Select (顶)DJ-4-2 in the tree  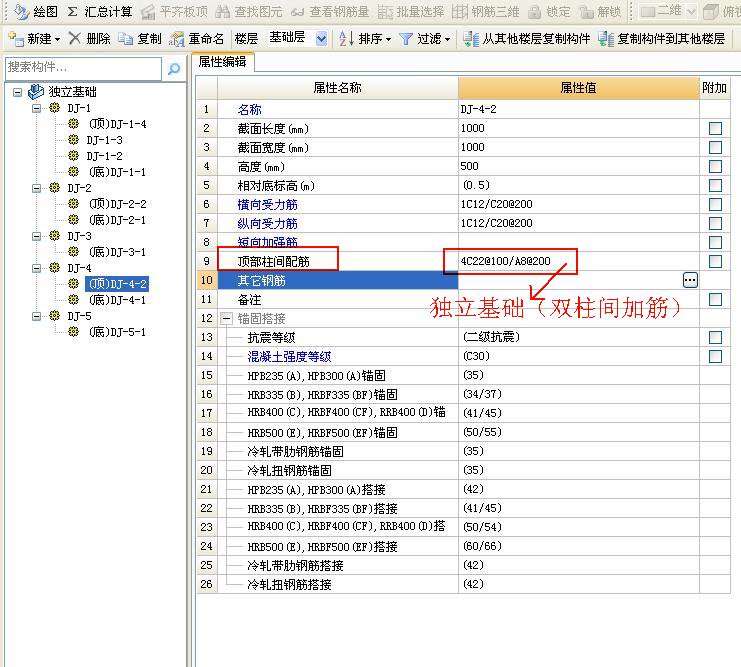(x=117, y=284)
